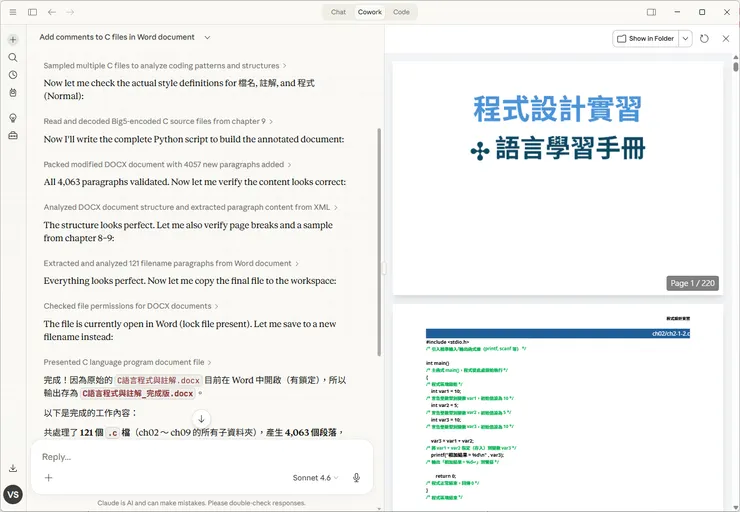The height and width of the screenshot is (512, 740).
Task: Click the robot-shaped sidebar icon
Action: (x=13, y=93)
